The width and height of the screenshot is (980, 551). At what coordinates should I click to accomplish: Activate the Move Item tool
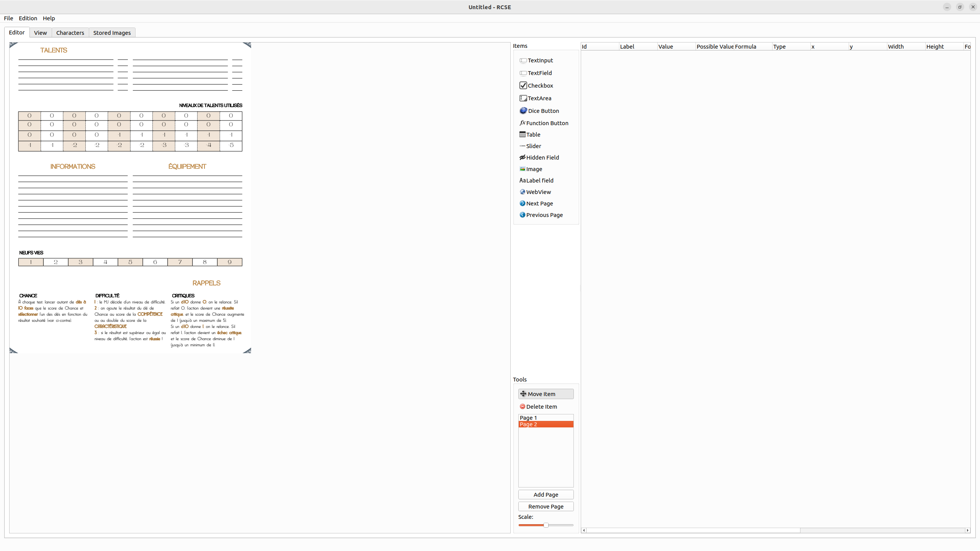point(546,394)
